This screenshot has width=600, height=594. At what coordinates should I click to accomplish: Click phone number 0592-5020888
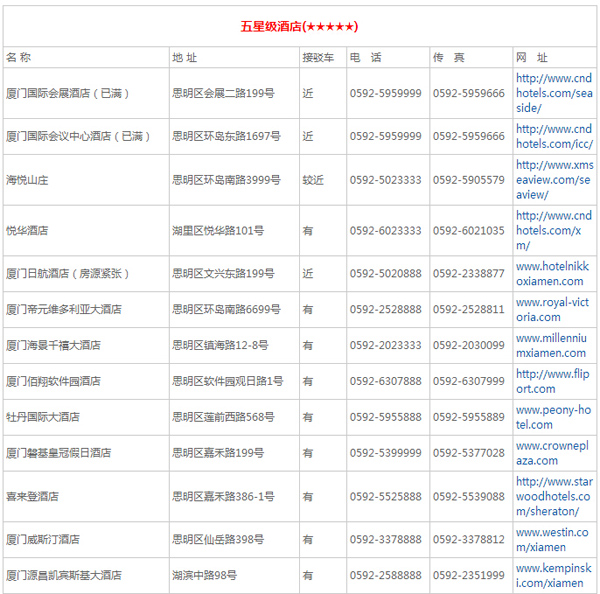385,274
